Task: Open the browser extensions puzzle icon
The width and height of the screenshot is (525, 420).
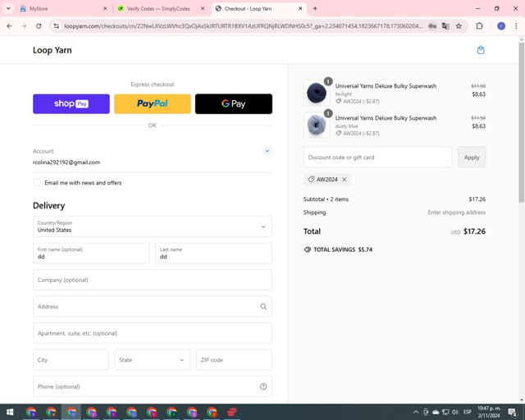Action: [479, 25]
